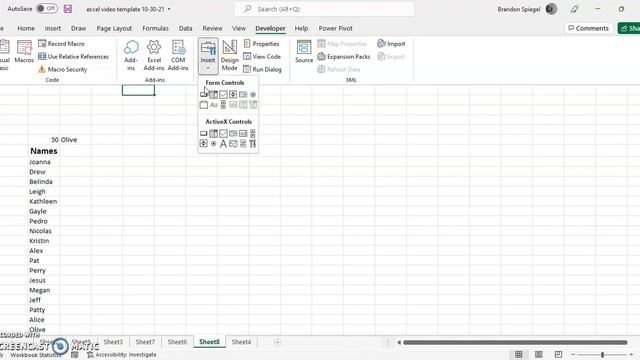The image size is (640, 360).
Task: Switch to Sheet6 tab
Action: (177, 342)
